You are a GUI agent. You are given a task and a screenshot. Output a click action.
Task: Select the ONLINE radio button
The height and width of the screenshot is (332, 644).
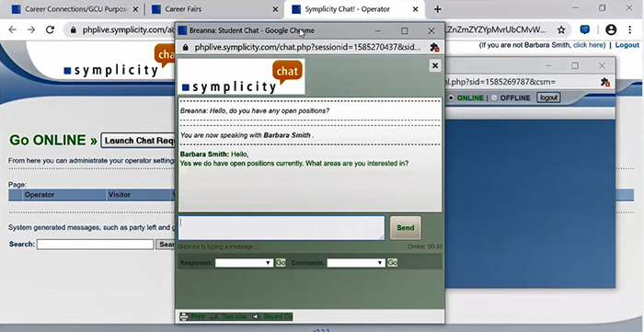pyautogui.click(x=451, y=98)
